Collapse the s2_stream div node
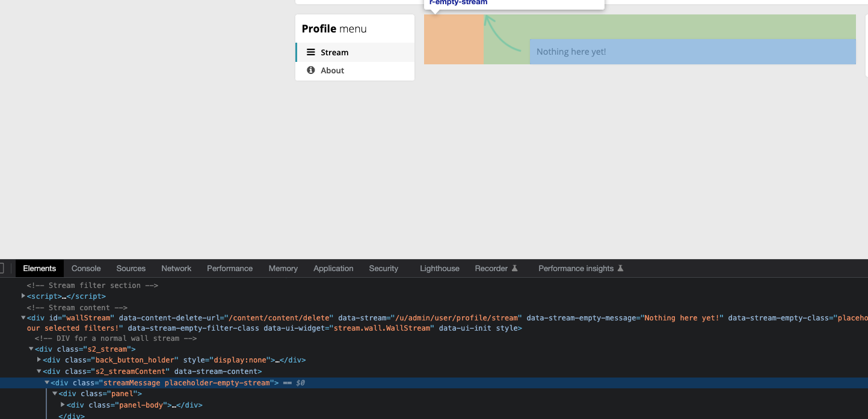Image resolution: width=868 pixels, height=419 pixels. pyautogui.click(x=31, y=349)
